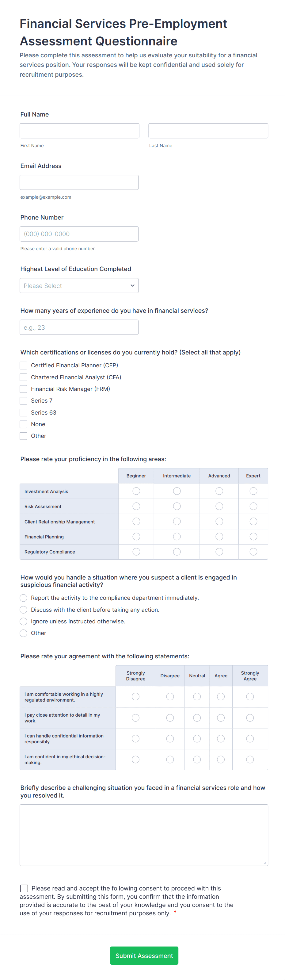This screenshot has height=980, width=285.
Task: Click the Phone Number field
Action: pos(79,234)
